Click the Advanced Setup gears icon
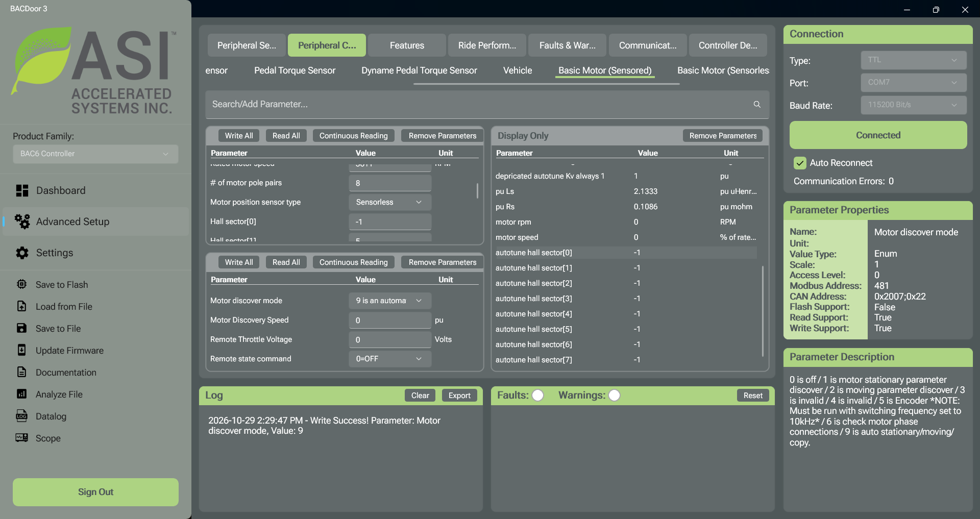This screenshot has width=980, height=519. [x=22, y=221]
